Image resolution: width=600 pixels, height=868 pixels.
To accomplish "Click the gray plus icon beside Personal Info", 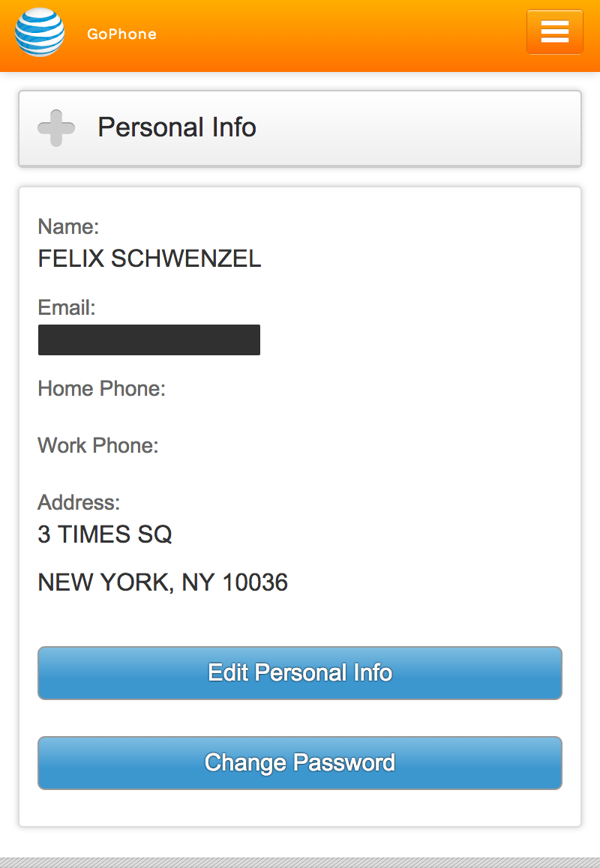I will (56, 128).
